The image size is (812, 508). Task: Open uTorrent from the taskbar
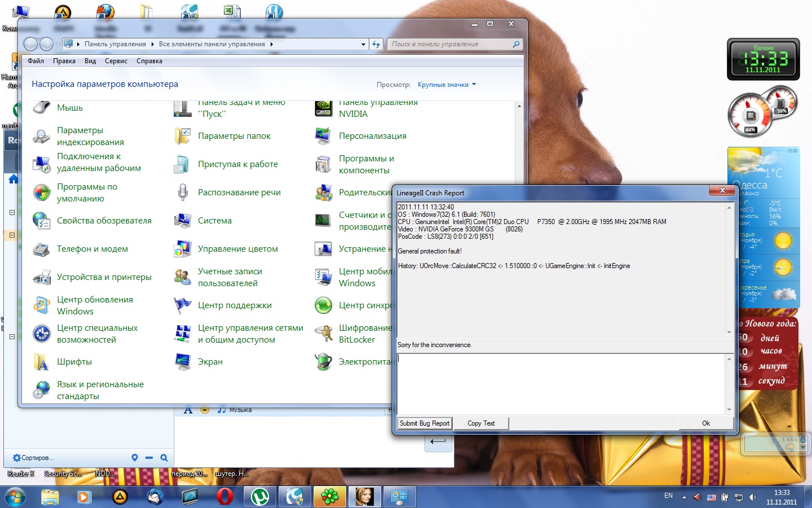pyautogui.click(x=260, y=497)
